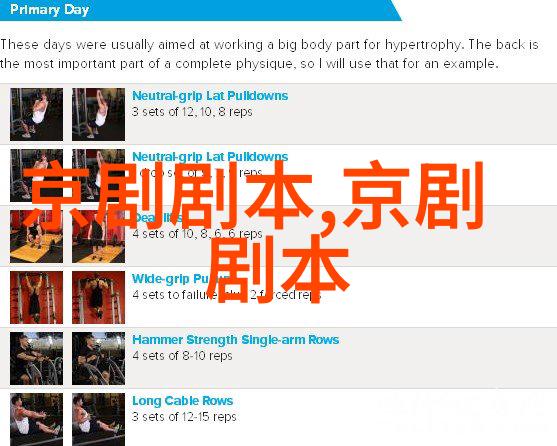View Wide-grip Pull-ups top position thumbnail
This screenshot has height=446, width=557.
[x=98, y=298]
